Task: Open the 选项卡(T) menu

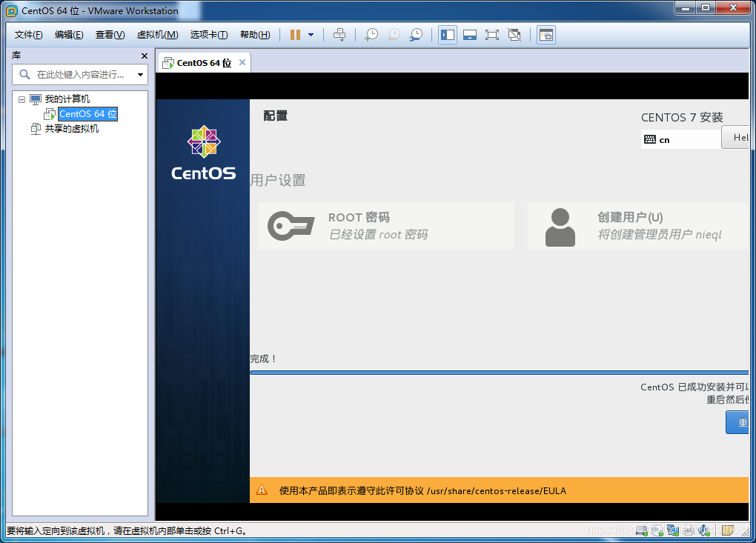Action: (x=209, y=35)
